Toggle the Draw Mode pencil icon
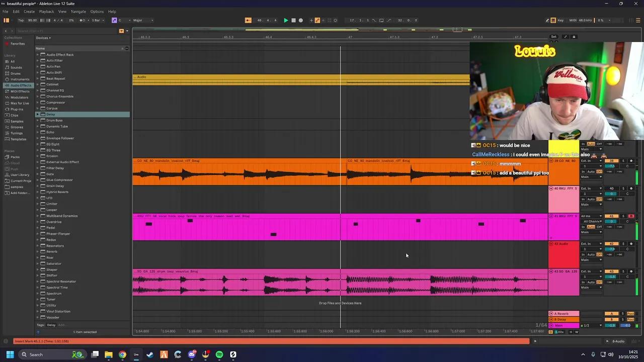This screenshot has width=644, height=362. point(547,20)
